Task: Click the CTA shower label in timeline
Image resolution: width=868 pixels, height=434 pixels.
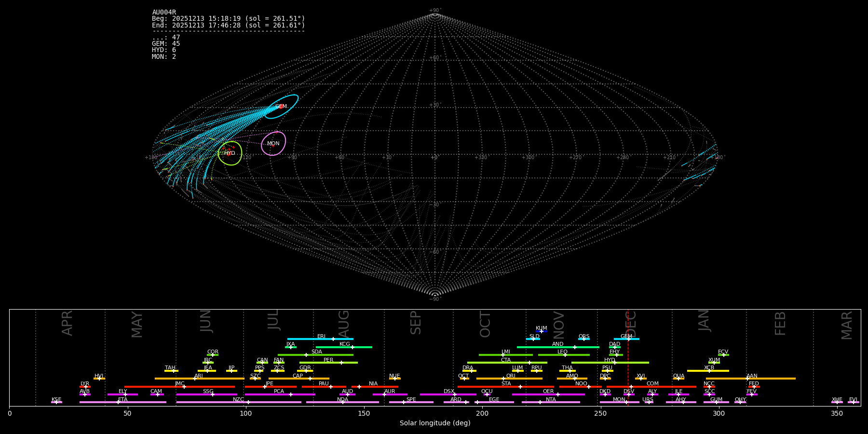Action: click(506, 360)
